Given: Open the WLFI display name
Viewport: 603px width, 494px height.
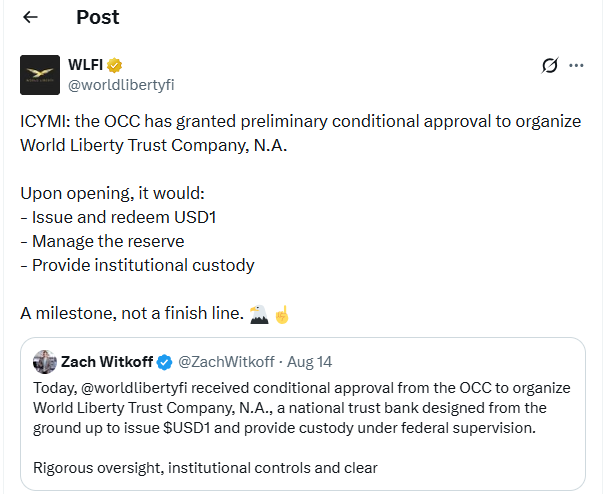Looking at the screenshot, I should point(85,65).
